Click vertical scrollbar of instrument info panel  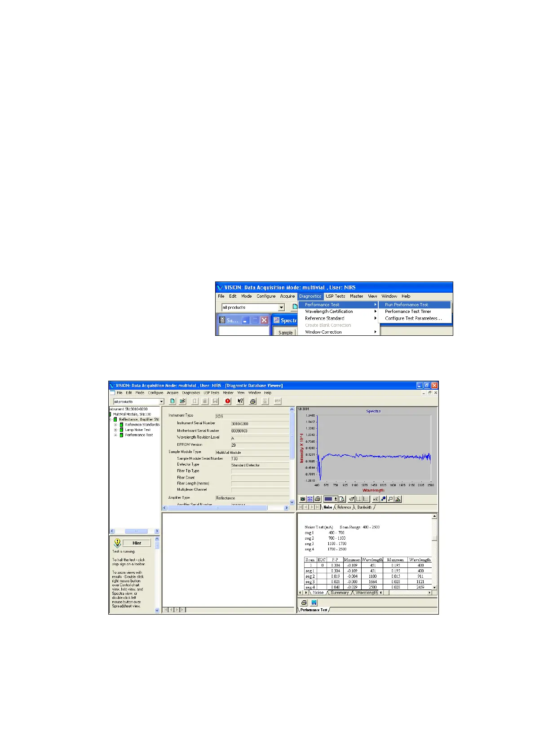coord(292,456)
